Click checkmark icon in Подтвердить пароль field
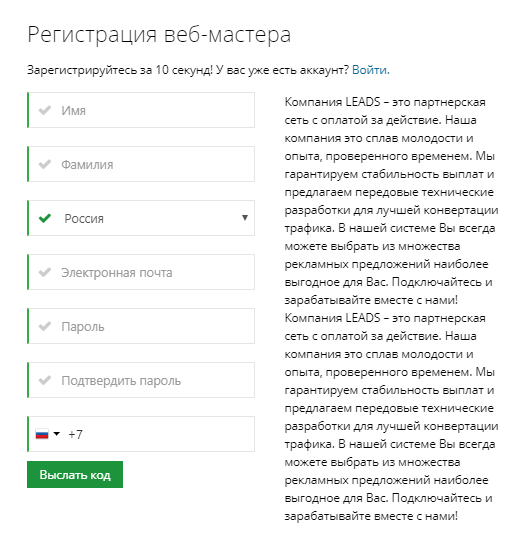Screen dimensions: 506x541 click(x=45, y=380)
